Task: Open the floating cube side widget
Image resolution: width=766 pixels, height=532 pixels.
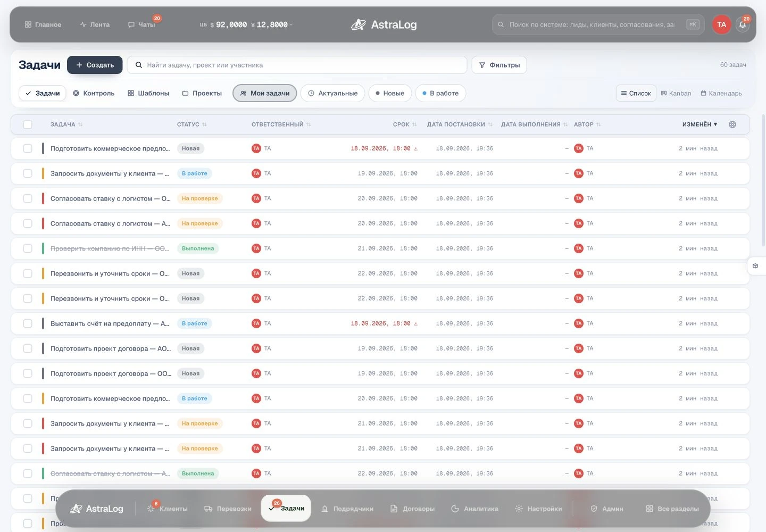Action: pyautogui.click(x=755, y=265)
